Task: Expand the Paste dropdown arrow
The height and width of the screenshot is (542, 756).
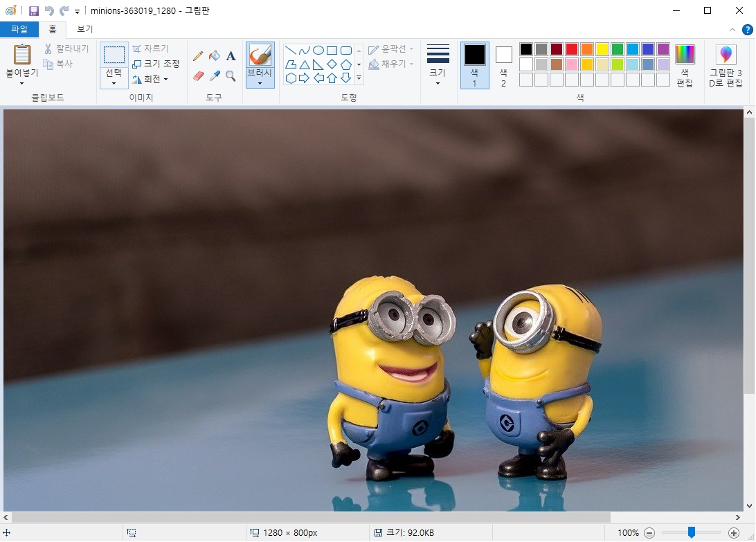Action: [x=21, y=84]
